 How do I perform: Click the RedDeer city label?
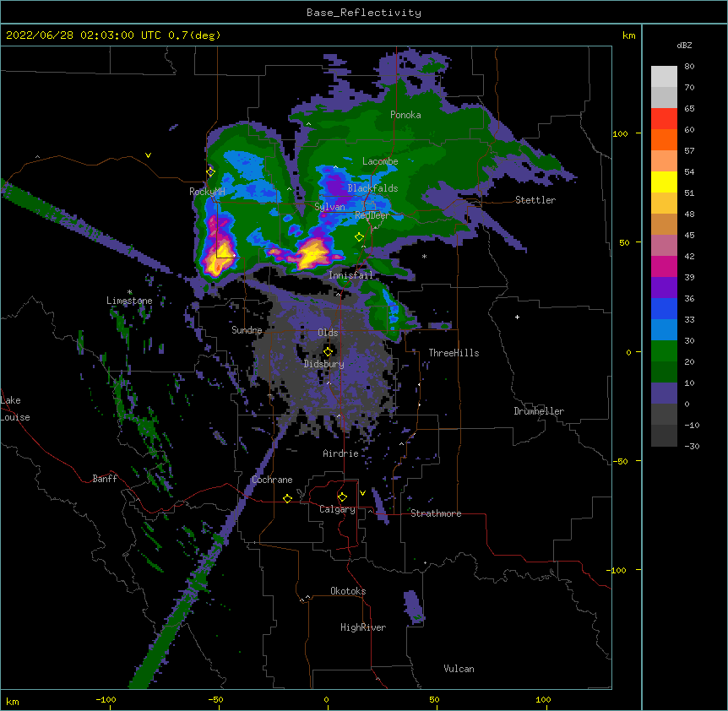(x=372, y=215)
